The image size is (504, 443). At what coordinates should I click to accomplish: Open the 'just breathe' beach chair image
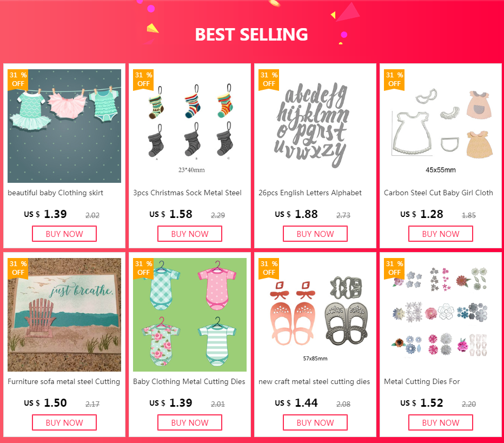point(64,315)
